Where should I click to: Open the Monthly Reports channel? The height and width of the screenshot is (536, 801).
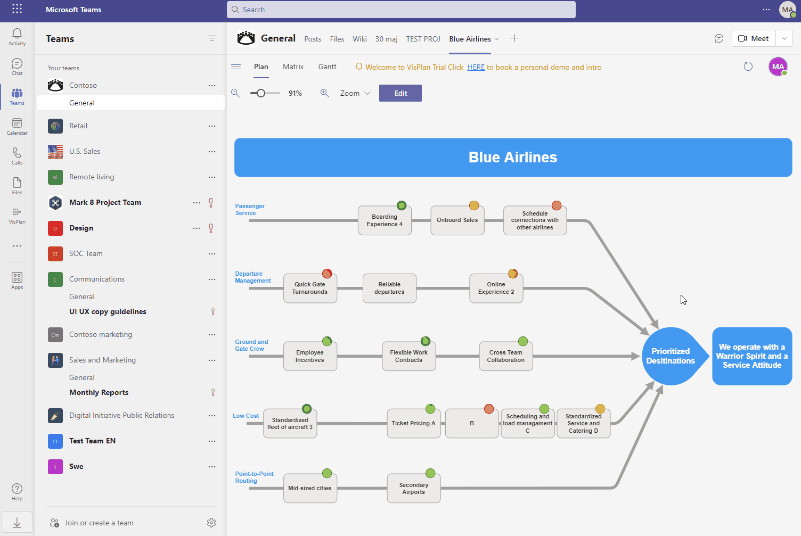[99, 392]
